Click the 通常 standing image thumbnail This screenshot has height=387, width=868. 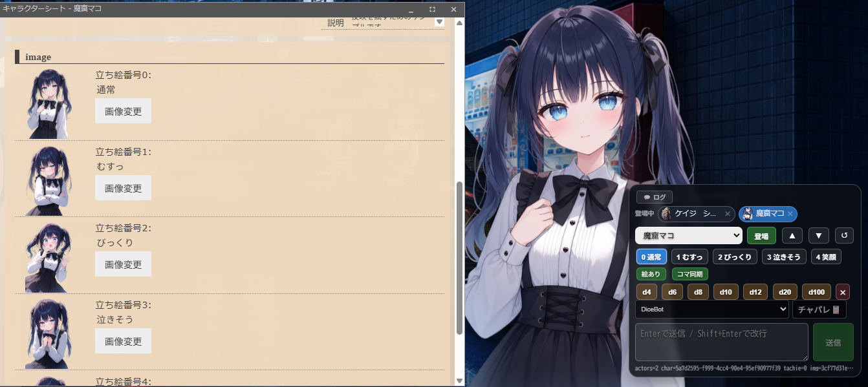coord(48,104)
